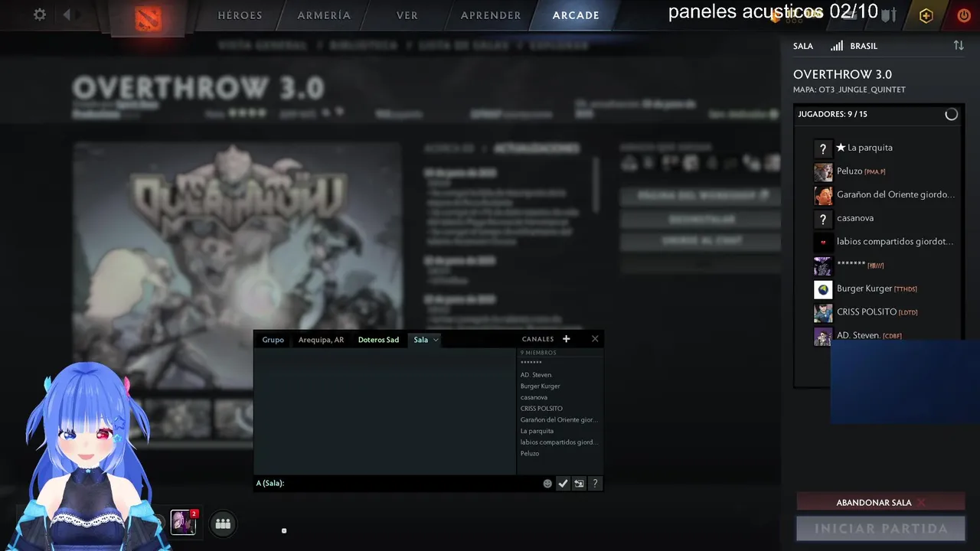Switch to the Doteros Sad chat tab
This screenshot has width=980, height=551.
point(378,340)
